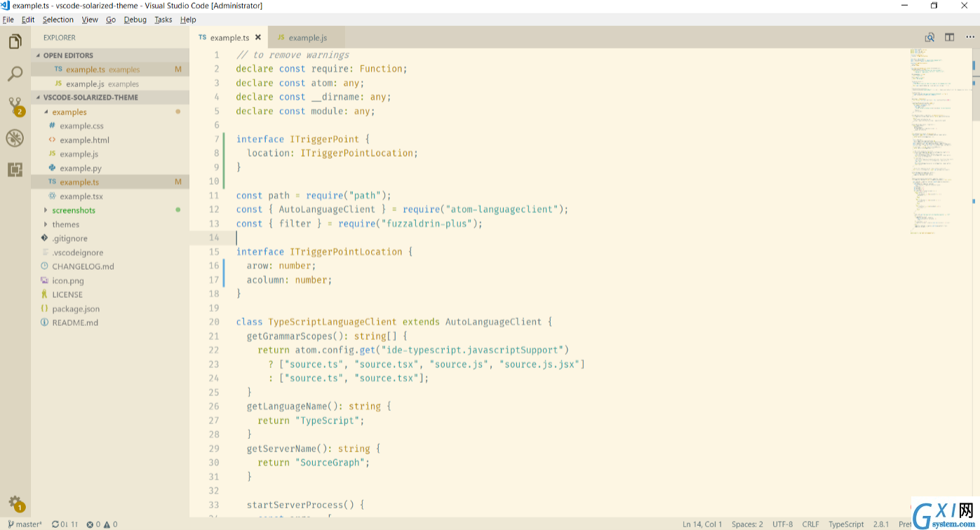This screenshot has height=530, width=980.
Task: Open the More Actions ellipsis in editor toolbar
Action: coord(969,38)
